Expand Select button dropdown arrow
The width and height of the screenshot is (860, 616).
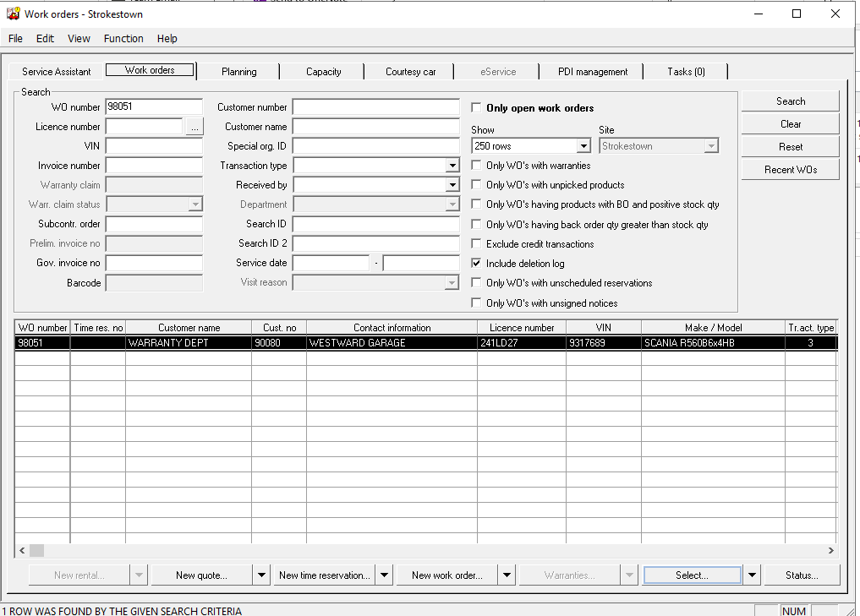click(x=752, y=575)
